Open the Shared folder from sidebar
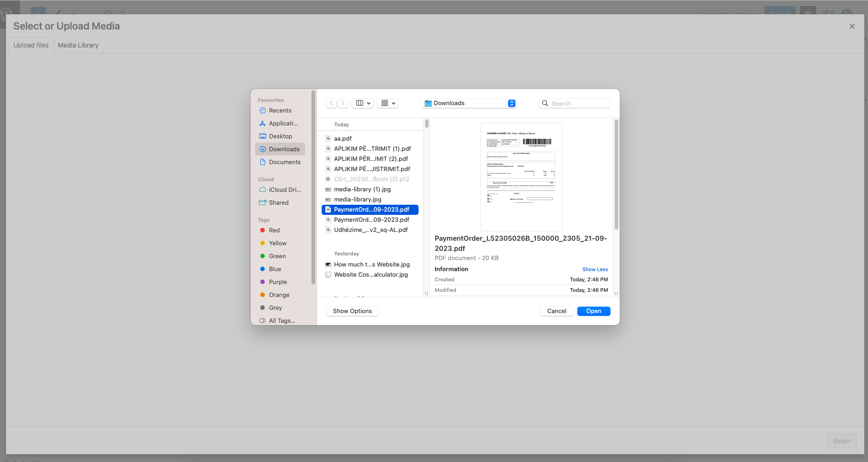 (x=278, y=202)
